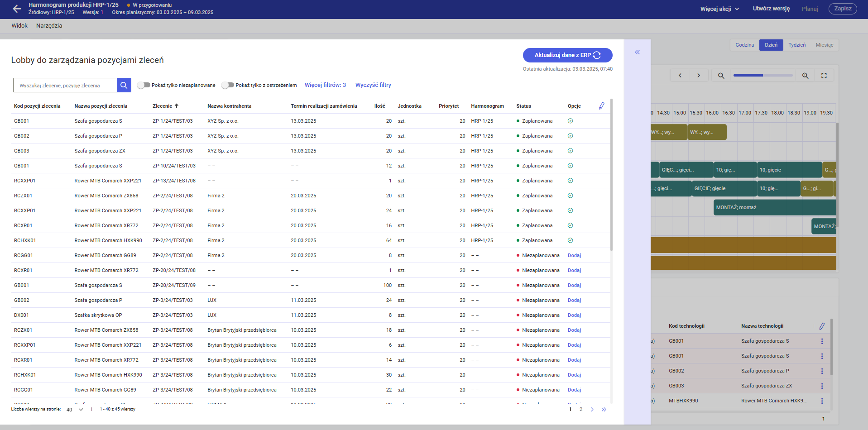Open options icon for GB003 row
This screenshot has width=868, height=430.
[x=570, y=151]
